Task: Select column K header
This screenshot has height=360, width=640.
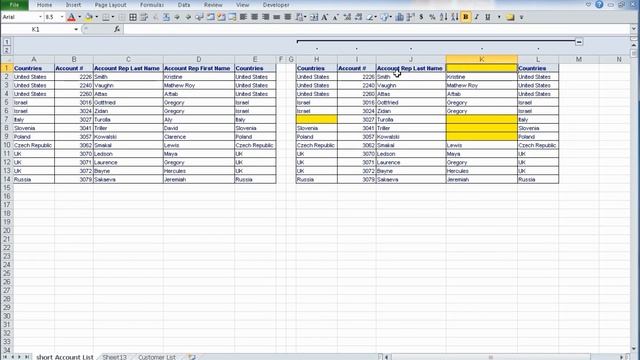Action: [x=482, y=59]
